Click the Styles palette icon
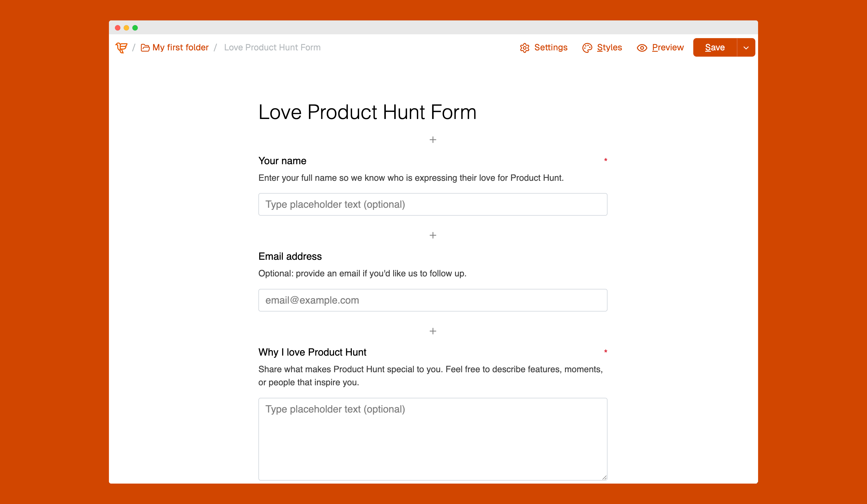 [x=587, y=48]
